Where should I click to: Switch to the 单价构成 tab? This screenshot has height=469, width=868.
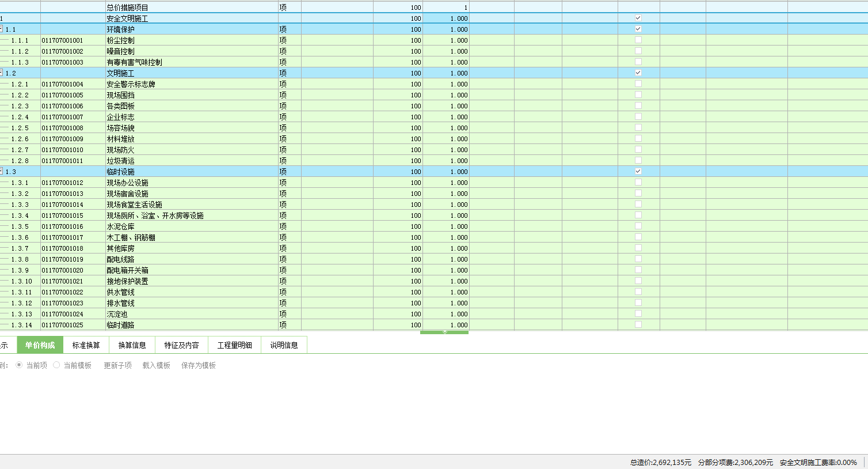click(x=40, y=345)
